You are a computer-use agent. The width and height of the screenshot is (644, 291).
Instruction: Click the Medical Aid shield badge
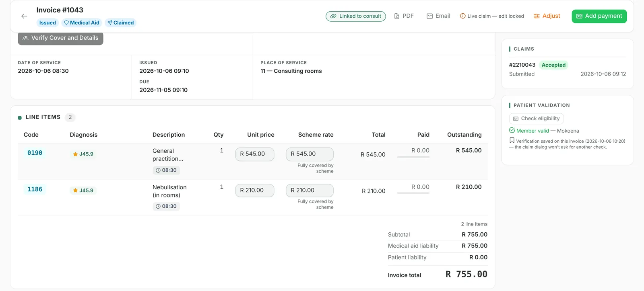[x=82, y=23]
